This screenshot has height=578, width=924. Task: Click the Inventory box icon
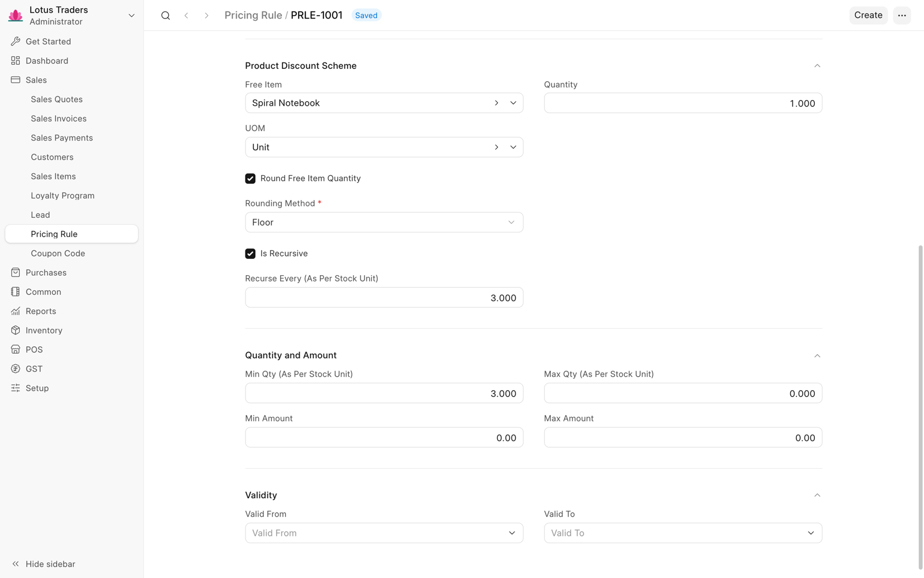tap(16, 330)
